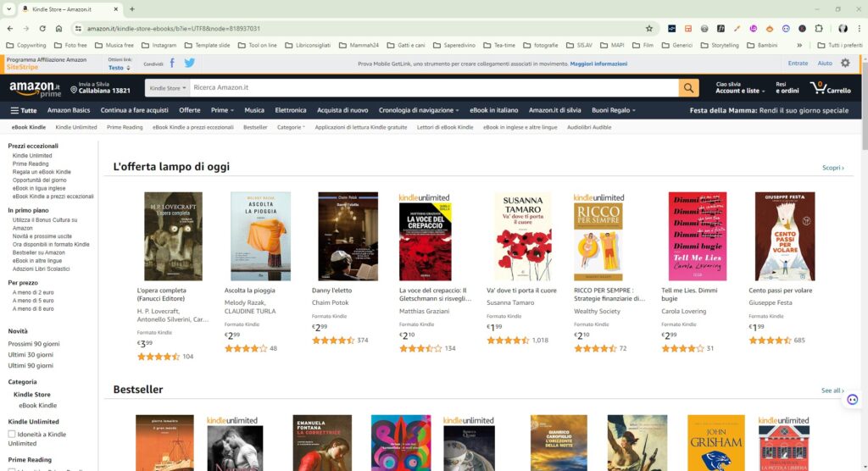Viewport: 868px width, 471px height.
Task: Open Maggiori informazioni link
Action: point(598,64)
